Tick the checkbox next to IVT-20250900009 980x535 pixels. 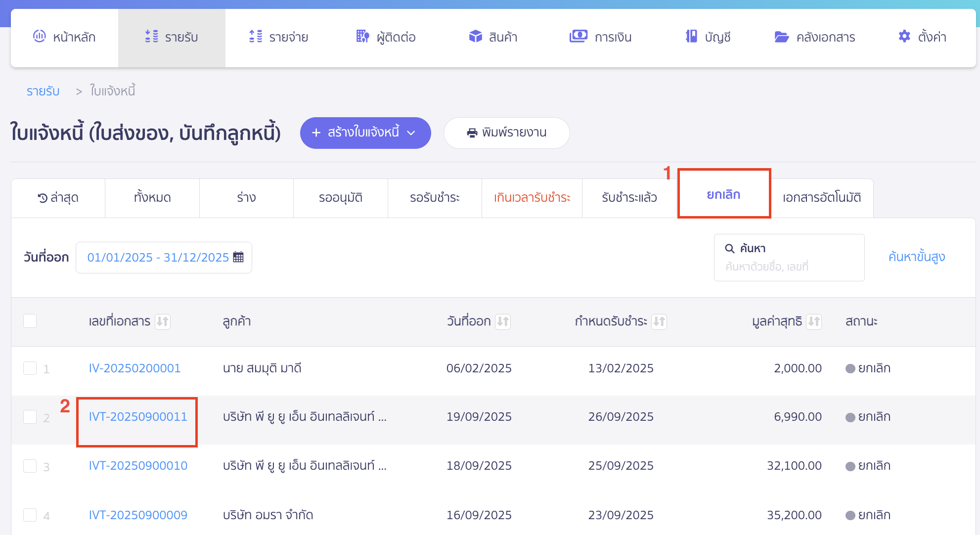pos(30,515)
